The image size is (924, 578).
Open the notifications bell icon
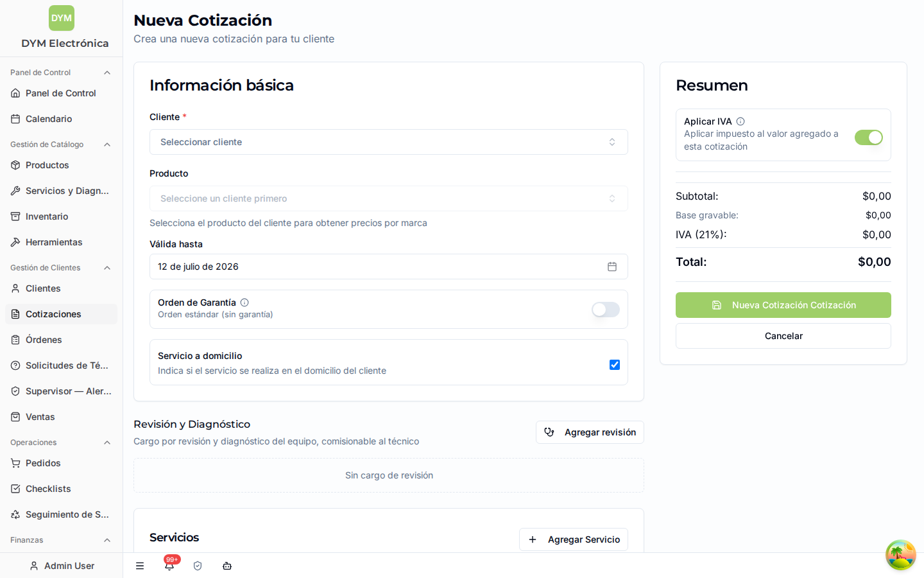tap(169, 566)
